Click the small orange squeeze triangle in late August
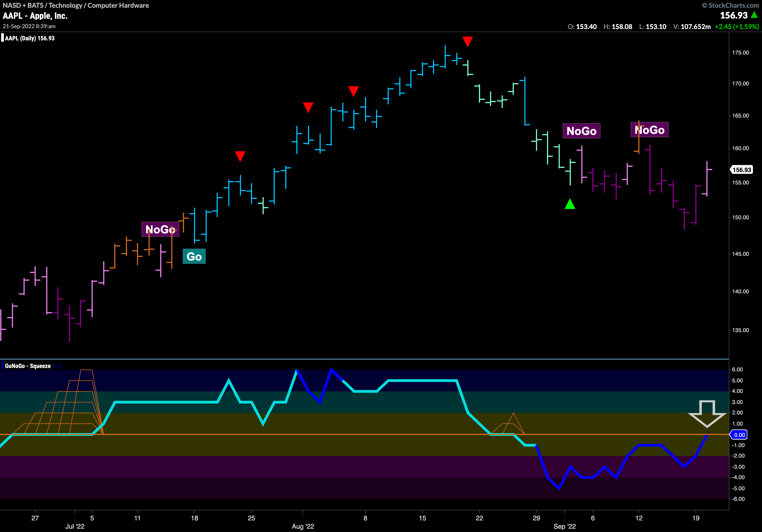This screenshot has width=762, height=532. [508, 424]
